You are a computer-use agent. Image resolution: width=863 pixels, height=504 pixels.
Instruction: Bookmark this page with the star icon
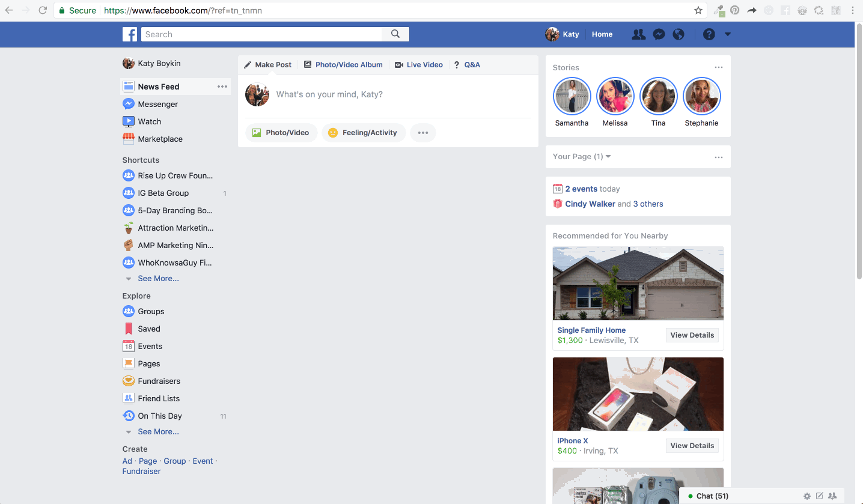[698, 10]
